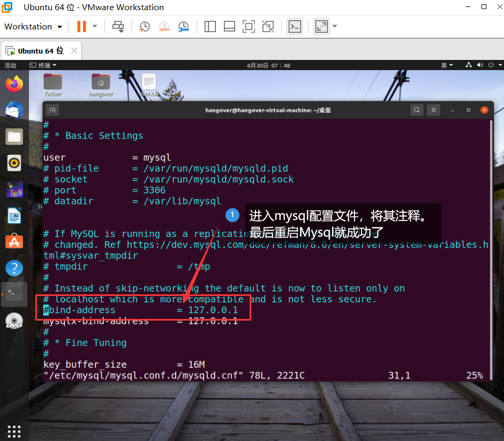Click the terminal vertical scrollbar
This screenshot has width=504, height=441.
tap(491, 250)
